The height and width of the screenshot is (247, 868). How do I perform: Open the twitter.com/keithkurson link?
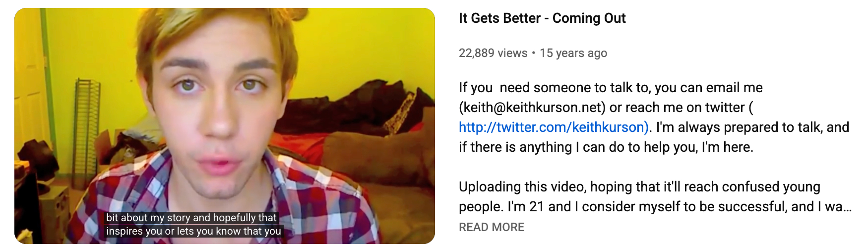click(554, 127)
